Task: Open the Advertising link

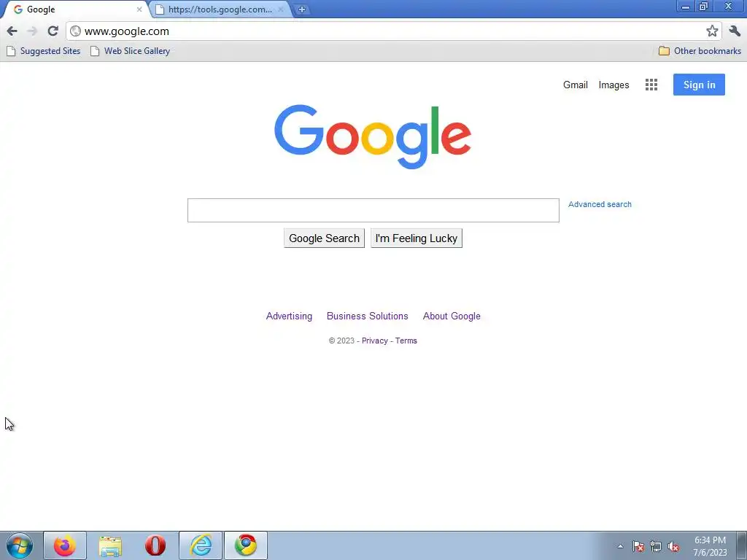Action: pyautogui.click(x=289, y=316)
